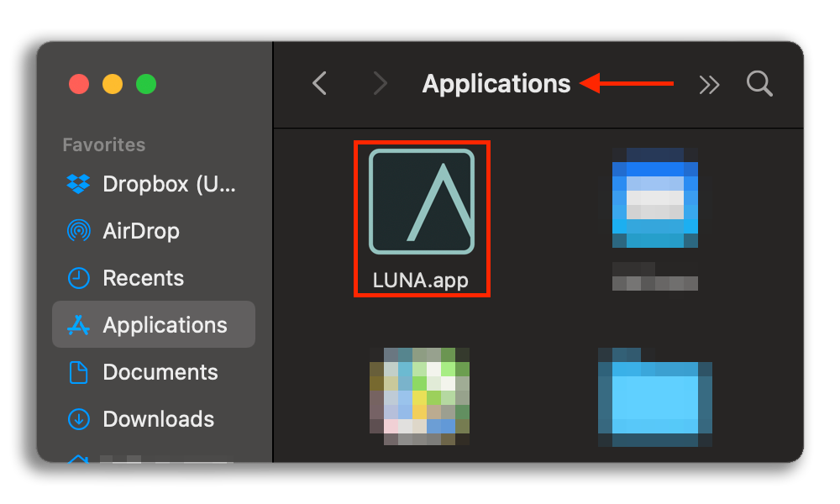Click the Applications sidebar glyph icon
Image resolution: width=840 pixels, height=504 pixels.
[78, 324]
